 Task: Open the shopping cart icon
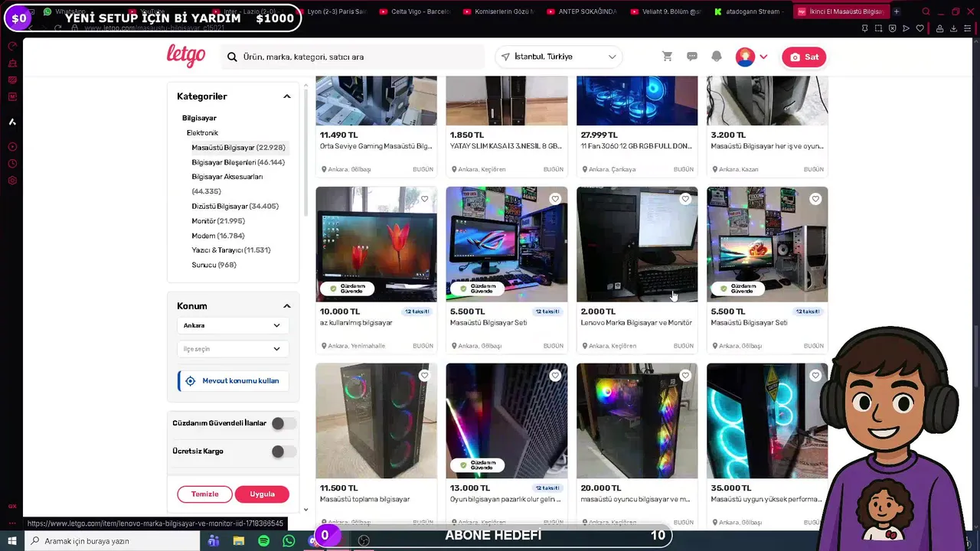click(667, 57)
